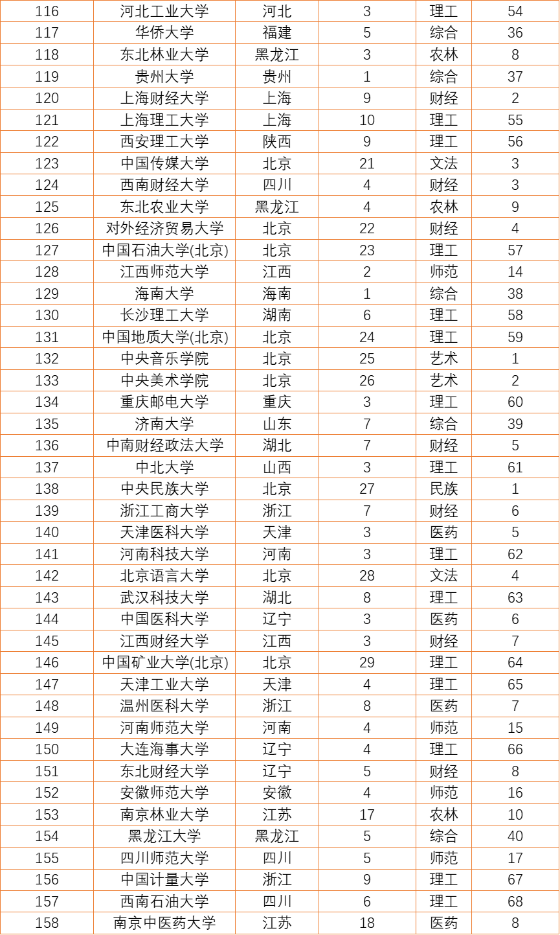
Task: Click '对外经济贸易大学' entry
Action: tap(164, 228)
